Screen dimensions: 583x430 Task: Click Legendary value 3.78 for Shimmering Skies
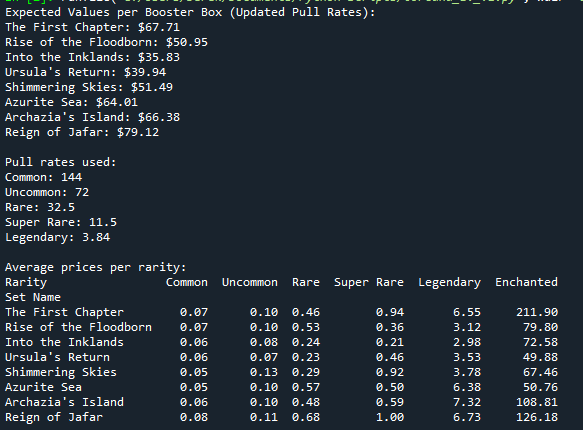(x=467, y=372)
